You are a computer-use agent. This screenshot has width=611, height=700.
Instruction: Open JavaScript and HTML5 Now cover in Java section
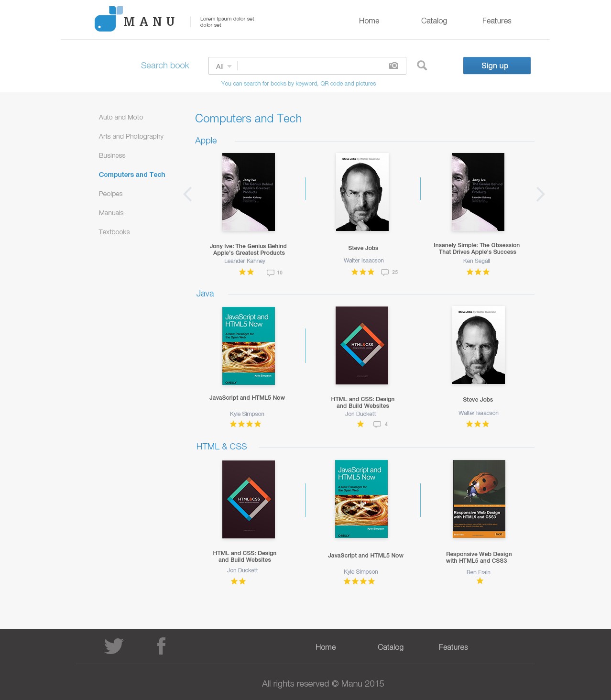point(249,346)
